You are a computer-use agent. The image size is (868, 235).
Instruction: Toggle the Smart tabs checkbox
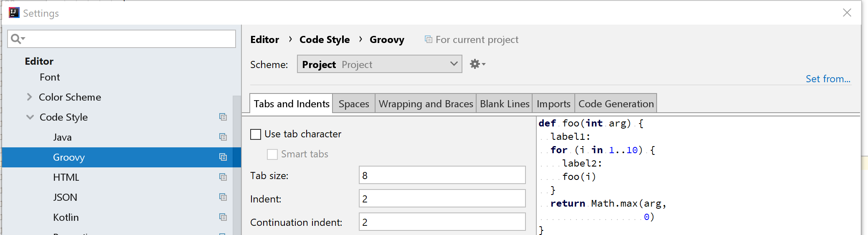(x=272, y=154)
